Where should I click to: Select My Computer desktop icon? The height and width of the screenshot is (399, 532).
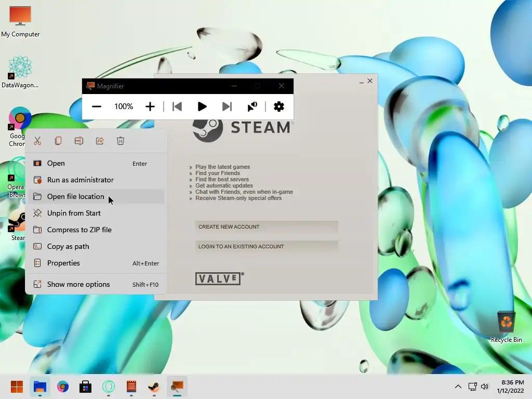coord(20,21)
